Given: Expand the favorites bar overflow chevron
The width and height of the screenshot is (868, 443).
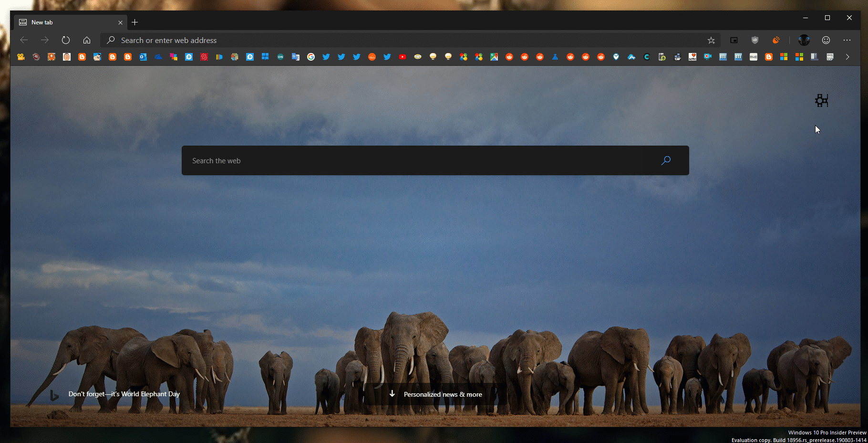Looking at the screenshot, I should tap(847, 57).
